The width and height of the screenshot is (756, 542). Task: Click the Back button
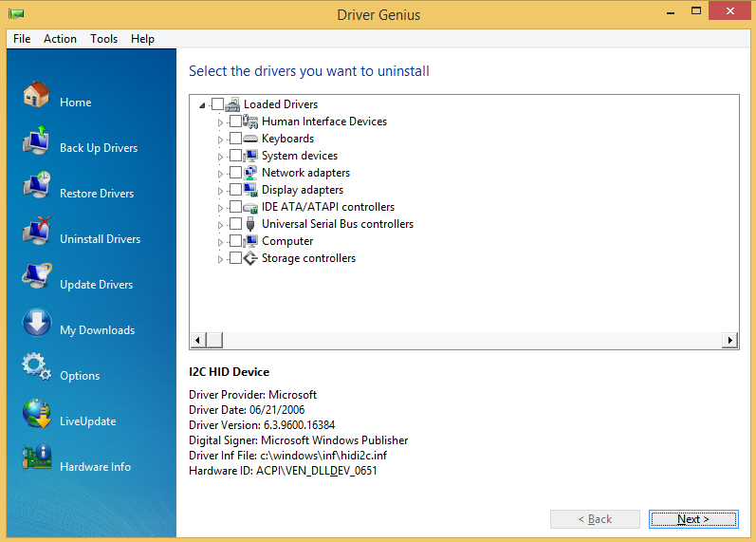(x=595, y=519)
